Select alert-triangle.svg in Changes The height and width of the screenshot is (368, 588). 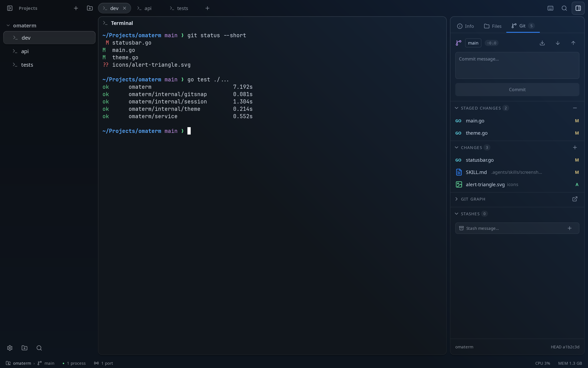tap(517, 184)
